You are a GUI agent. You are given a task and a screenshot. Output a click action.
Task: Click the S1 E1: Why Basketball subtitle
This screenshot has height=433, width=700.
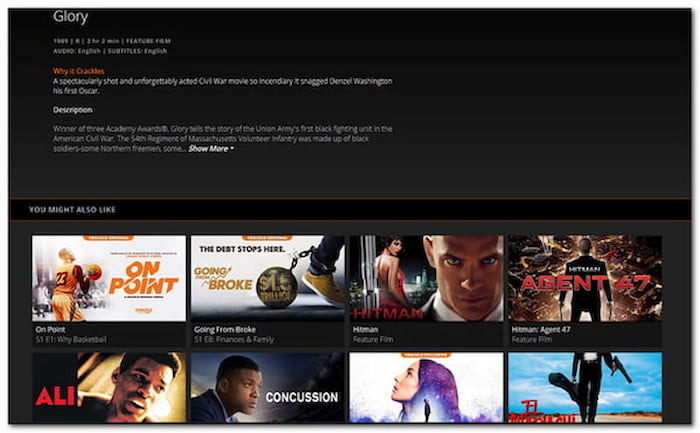pyautogui.click(x=71, y=340)
